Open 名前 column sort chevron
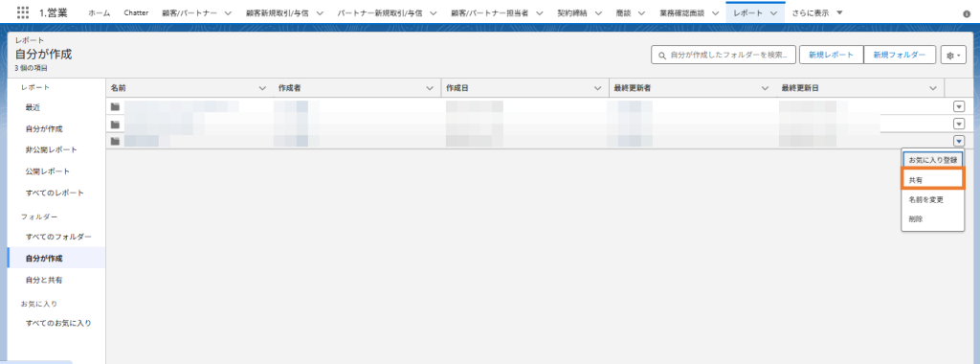The image size is (980, 364). 262,88
